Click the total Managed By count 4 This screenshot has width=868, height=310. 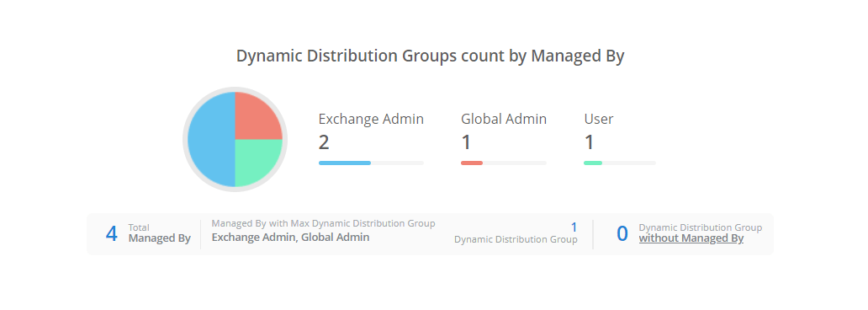111,234
